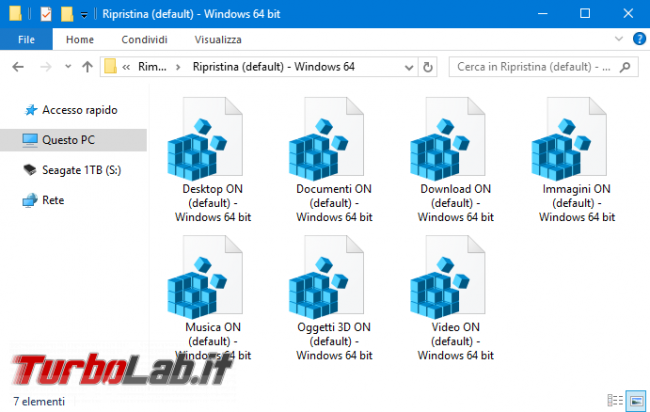The height and width of the screenshot is (412, 650).
Task: Expand subfolders arrow after Rim...
Action: click(x=178, y=67)
